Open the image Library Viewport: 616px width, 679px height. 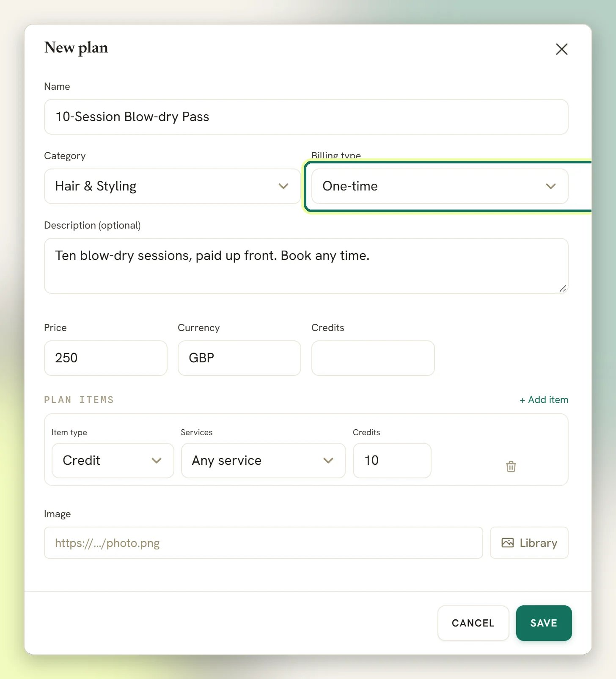(529, 543)
